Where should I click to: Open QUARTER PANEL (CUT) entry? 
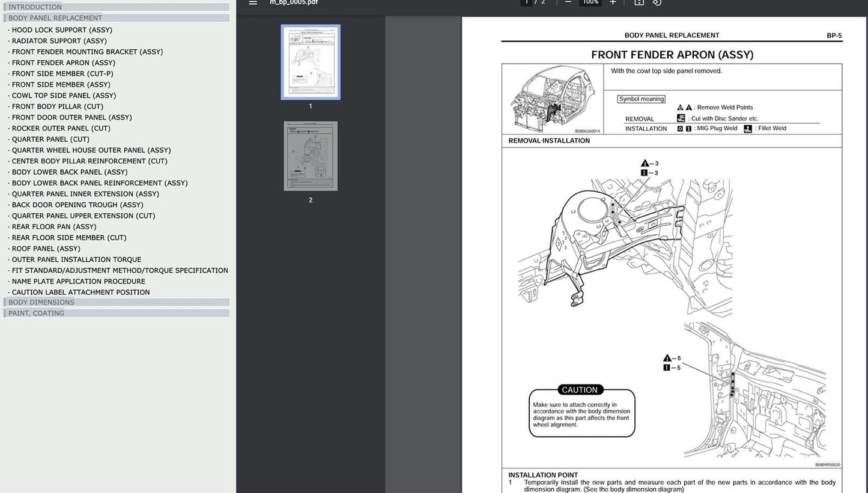click(x=50, y=139)
